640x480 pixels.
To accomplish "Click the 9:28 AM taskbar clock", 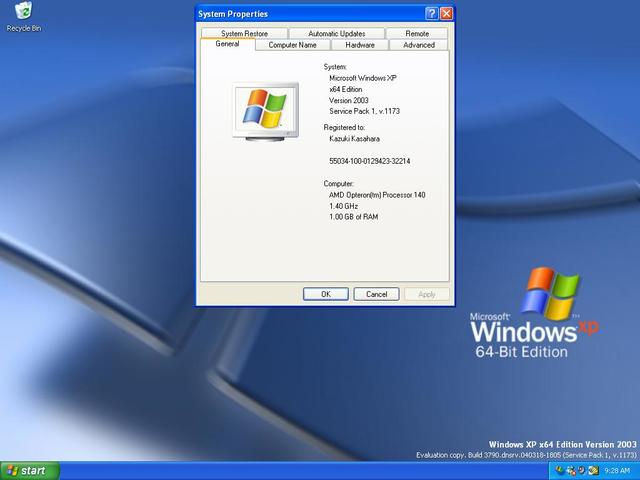I will (x=617, y=471).
